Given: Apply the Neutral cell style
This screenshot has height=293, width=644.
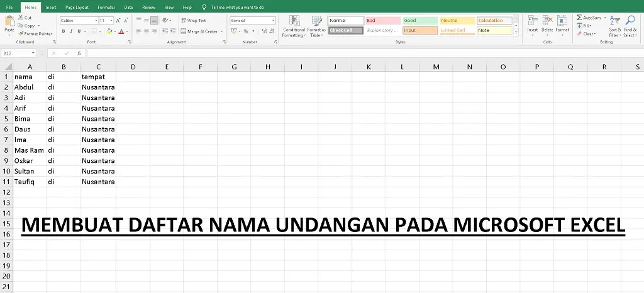Looking at the screenshot, I should (457, 21).
